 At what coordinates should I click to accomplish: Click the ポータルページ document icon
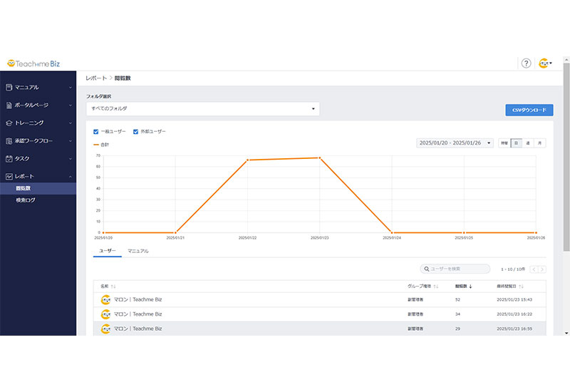coord(9,105)
